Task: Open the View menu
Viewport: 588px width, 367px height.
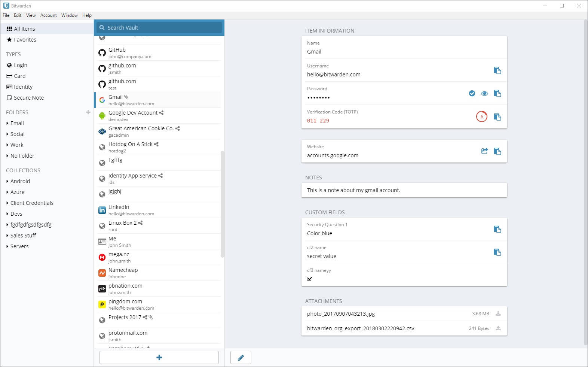Action: click(x=31, y=15)
